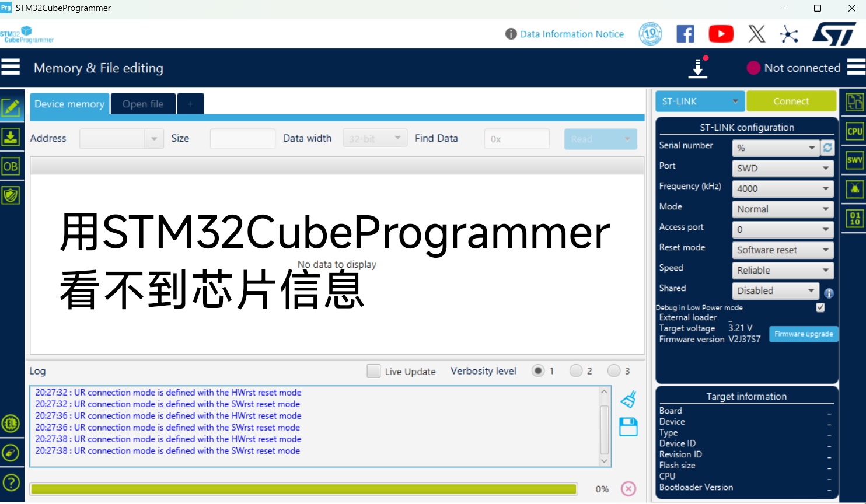Open the Frequency 4000 dropdown
Screen dimensions: 866x504
[x=783, y=189]
